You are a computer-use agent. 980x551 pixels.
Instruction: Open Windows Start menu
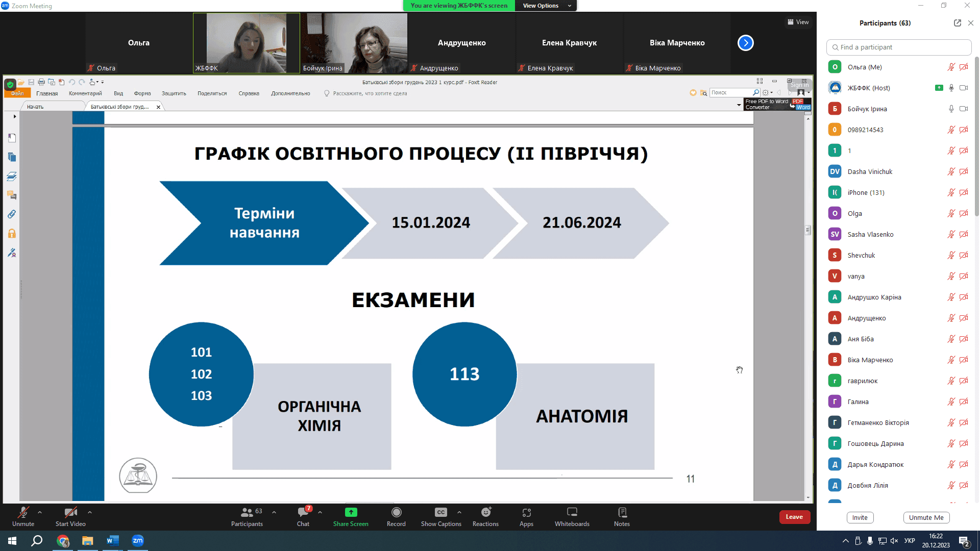(x=12, y=541)
